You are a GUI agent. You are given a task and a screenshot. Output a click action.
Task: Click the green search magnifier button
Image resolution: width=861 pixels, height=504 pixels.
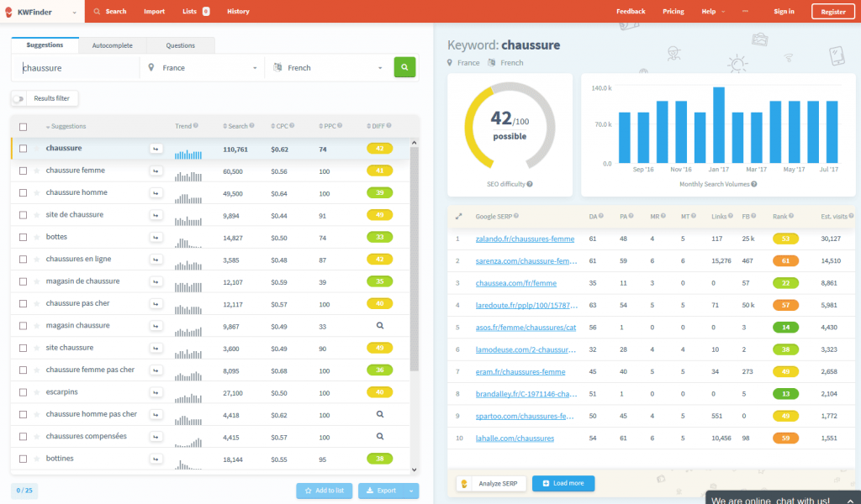point(404,67)
